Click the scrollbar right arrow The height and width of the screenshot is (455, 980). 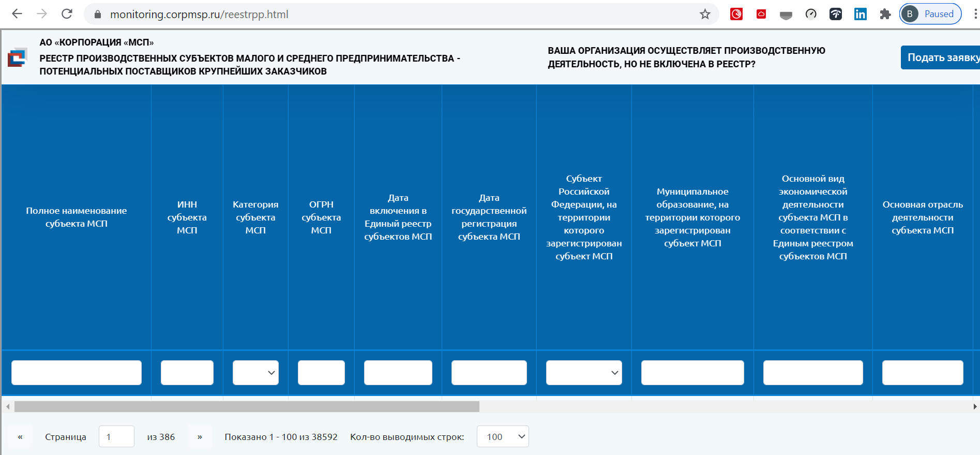pyautogui.click(x=975, y=407)
